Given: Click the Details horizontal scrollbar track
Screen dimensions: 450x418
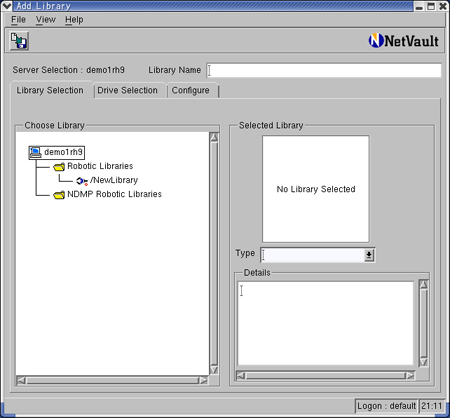Looking at the screenshot, I should click(325, 376).
